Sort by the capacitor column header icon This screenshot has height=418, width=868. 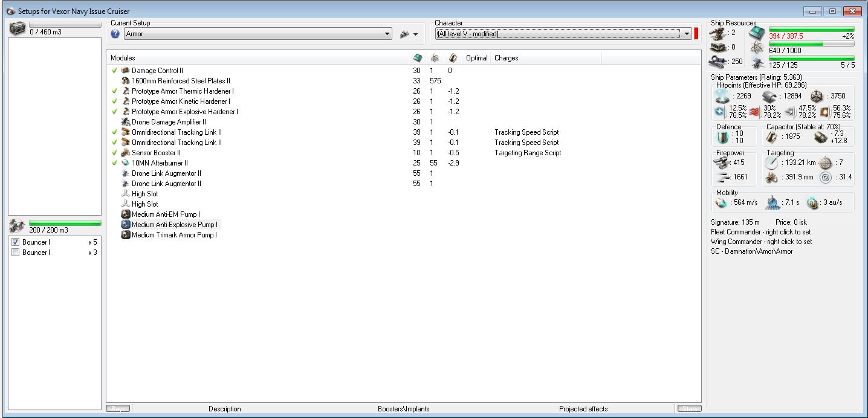point(453,58)
